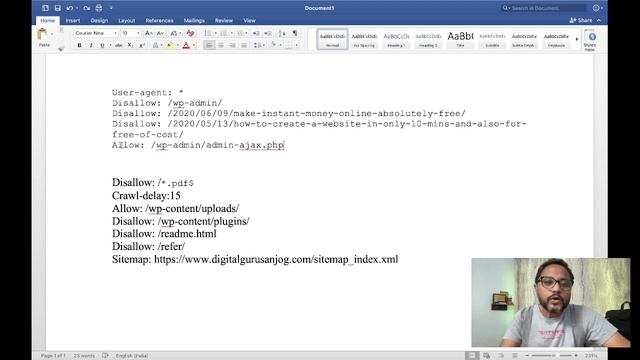This screenshot has width=640, height=360.
Task: Expand the Quick Access Toolbar customize arrow
Action: click(111, 8)
